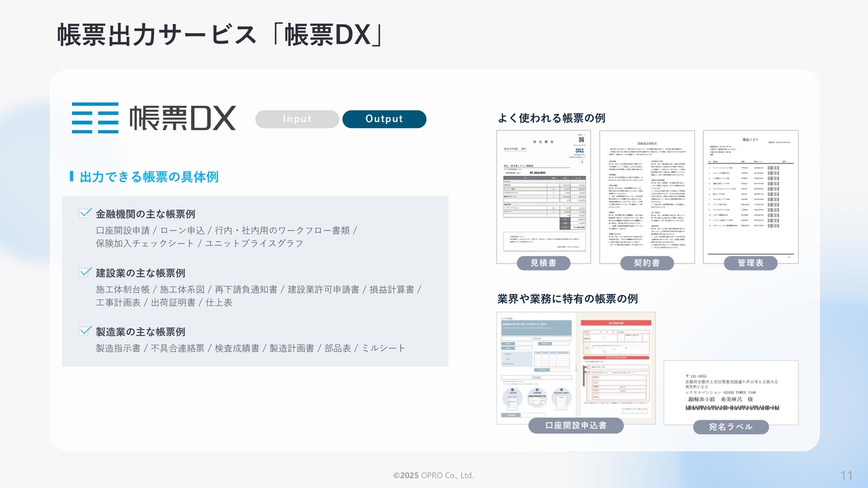The width and height of the screenshot is (868, 488).
Task: Toggle the 金融機関の主な帳票例 checkbox
Action: coord(85,213)
